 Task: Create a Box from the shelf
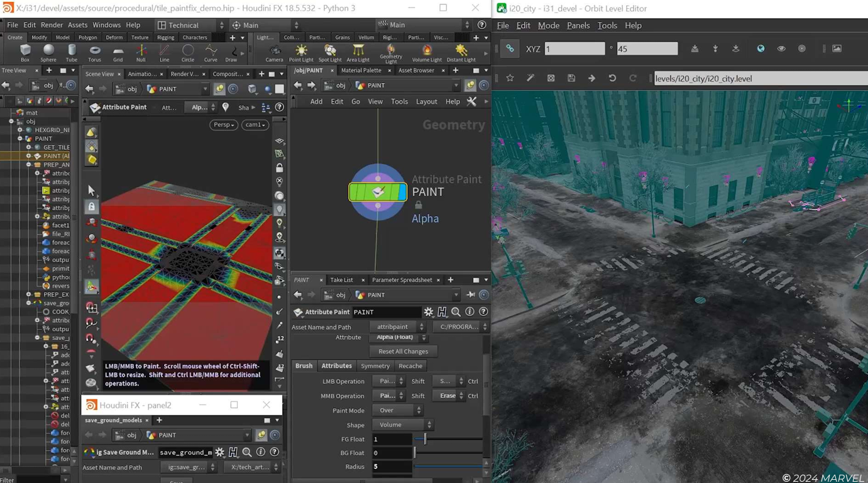[25, 53]
